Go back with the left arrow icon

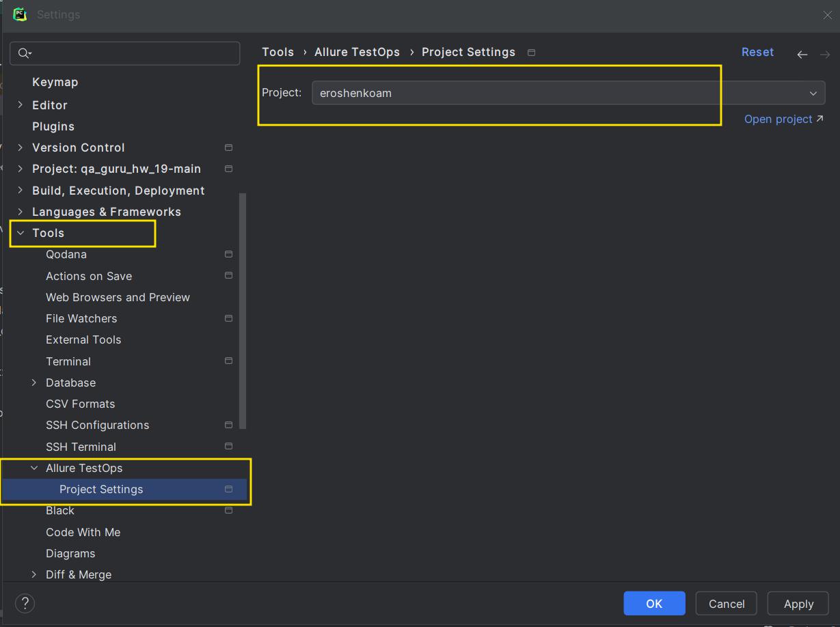(802, 54)
